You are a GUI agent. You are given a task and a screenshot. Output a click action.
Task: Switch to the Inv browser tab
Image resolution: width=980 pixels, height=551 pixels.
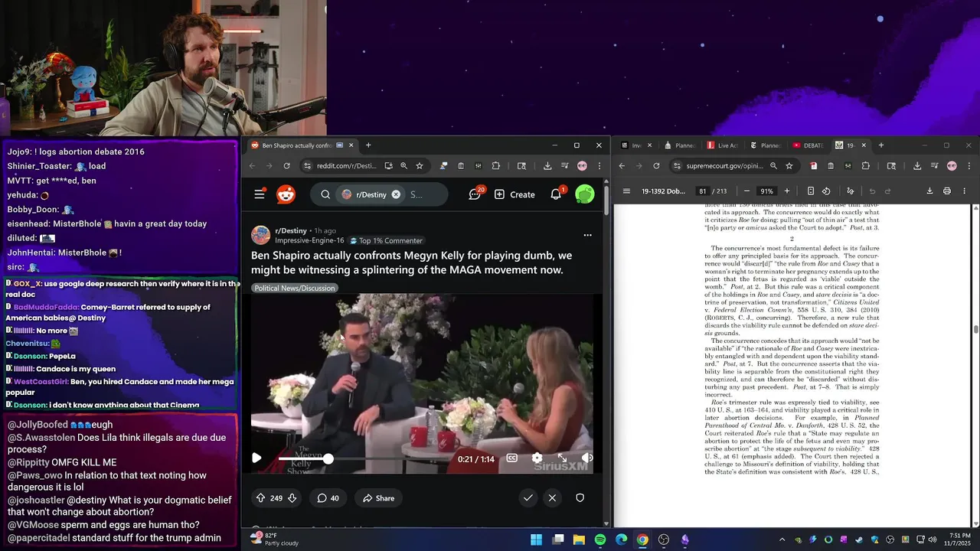pos(635,145)
